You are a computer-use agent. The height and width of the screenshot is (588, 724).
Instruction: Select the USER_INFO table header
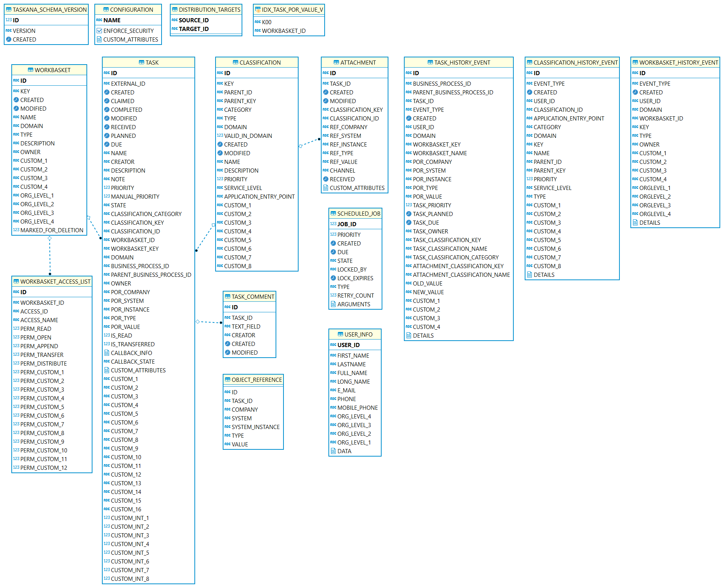point(355,334)
